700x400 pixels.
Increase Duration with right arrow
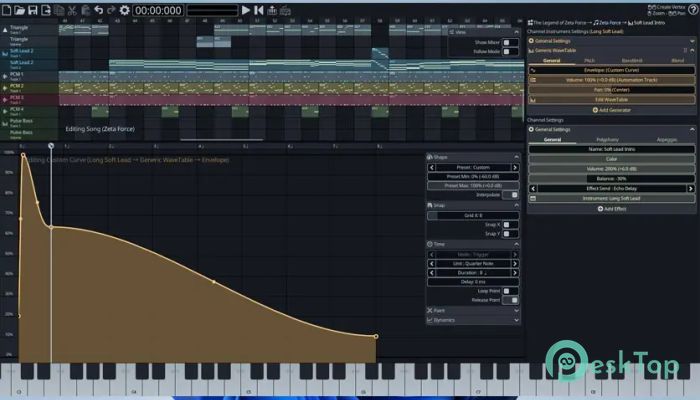(515, 273)
